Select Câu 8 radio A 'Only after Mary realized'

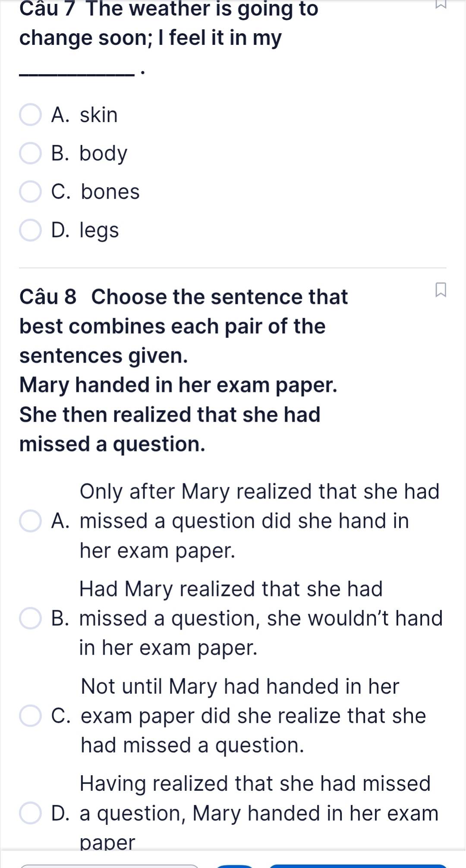point(31,521)
